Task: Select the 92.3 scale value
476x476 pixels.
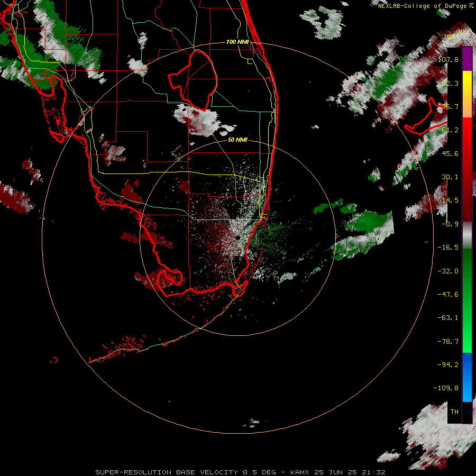Action: [x=450, y=83]
